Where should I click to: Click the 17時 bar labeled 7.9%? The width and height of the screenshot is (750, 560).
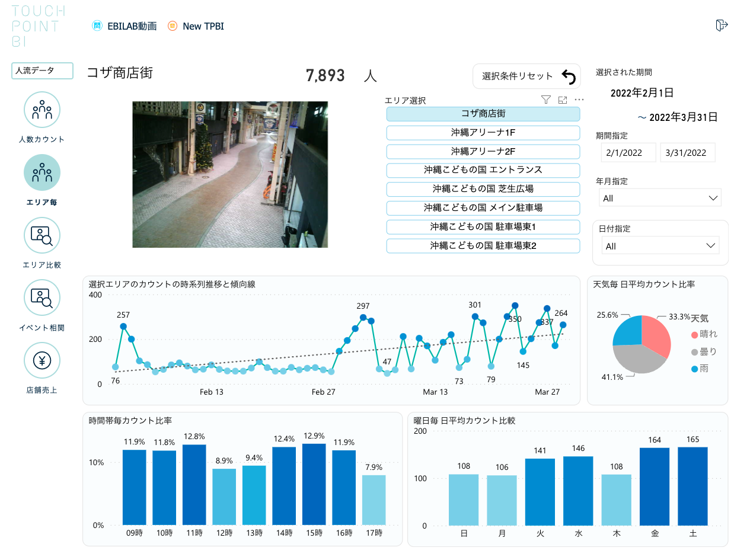coord(374,500)
